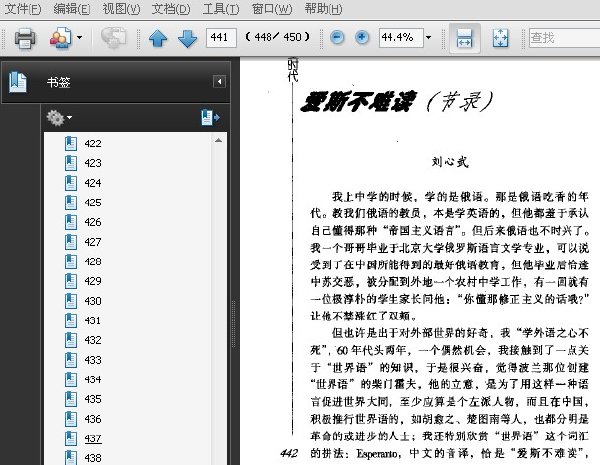Image resolution: width=600 pixels, height=465 pixels.
Task: Open the 文件(F) menu
Action: 23,8
